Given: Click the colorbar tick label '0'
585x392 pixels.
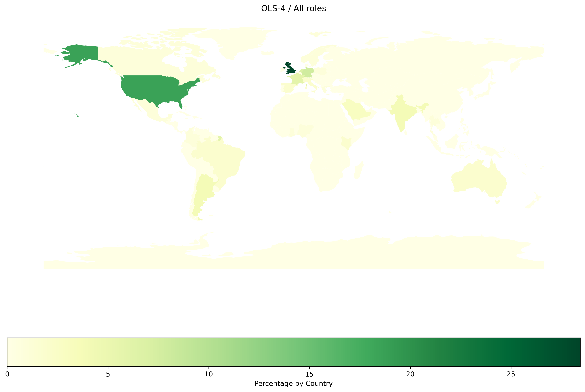Looking at the screenshot, I should click(7, 374).
